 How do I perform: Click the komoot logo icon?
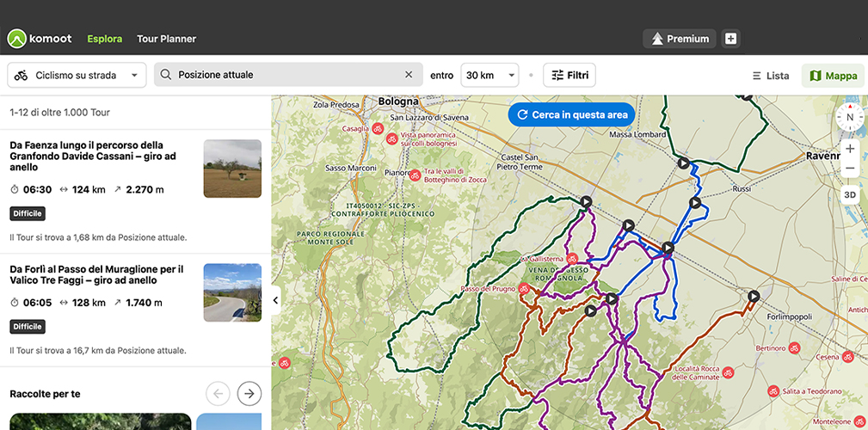[17, 39]
